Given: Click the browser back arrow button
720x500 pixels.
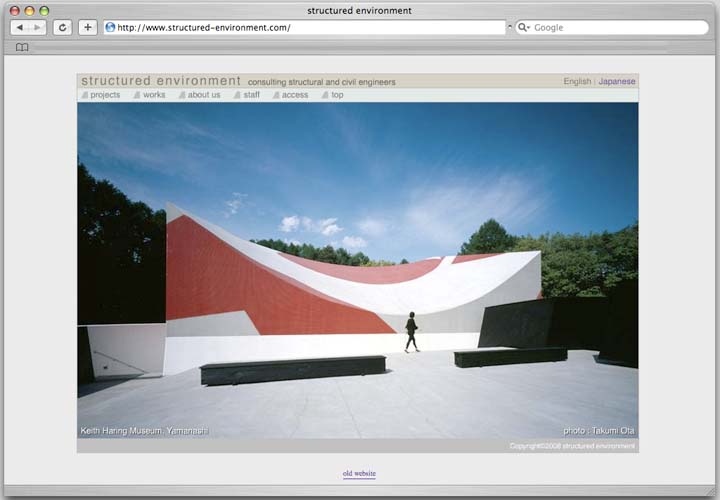Looking at the screenshot, I should [20, 28].
